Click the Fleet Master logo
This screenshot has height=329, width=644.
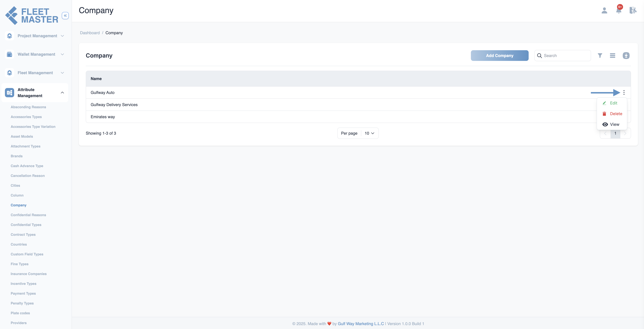tap(32, 15)
